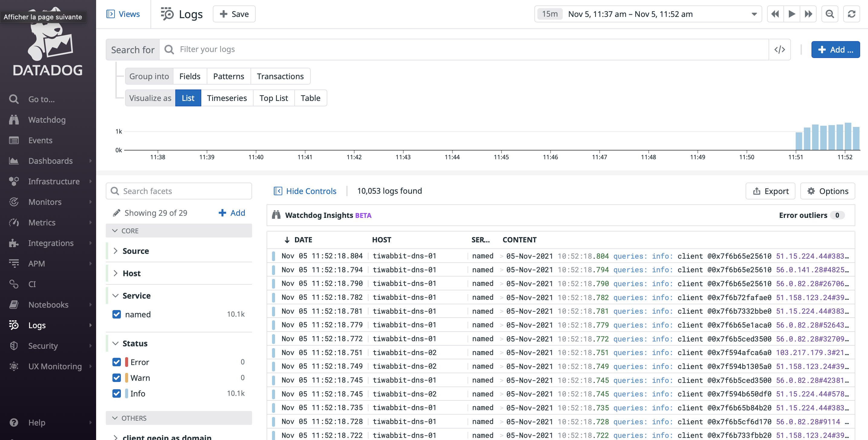Viewport: 868px width, 440px height.
Task: Click the tallest histogram bar near 11:52
Action: pos(848,136)
